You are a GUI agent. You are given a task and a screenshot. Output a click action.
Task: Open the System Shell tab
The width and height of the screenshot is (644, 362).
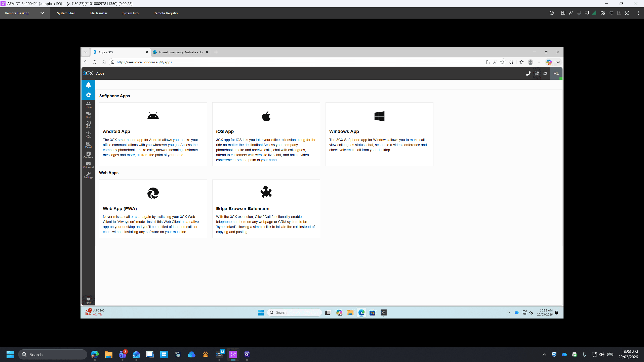tap(66, 13)
